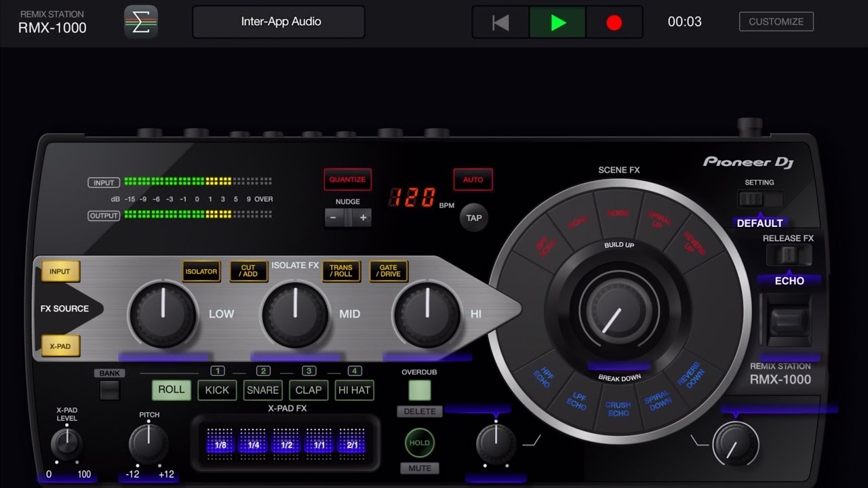Click the DELETE button
This screenshot has height=488, width=868.
(420, 411)
